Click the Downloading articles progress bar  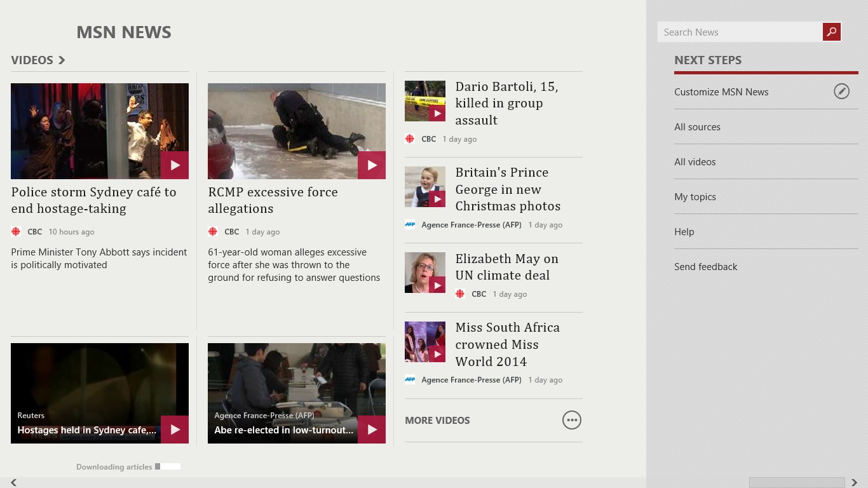[x=168, y=466]
